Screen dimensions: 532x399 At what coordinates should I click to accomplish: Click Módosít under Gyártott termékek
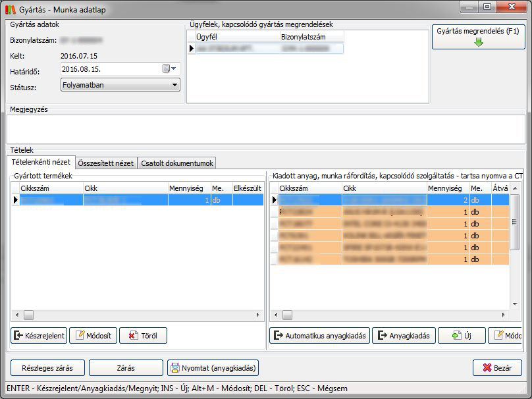click(x=93, y=336)
